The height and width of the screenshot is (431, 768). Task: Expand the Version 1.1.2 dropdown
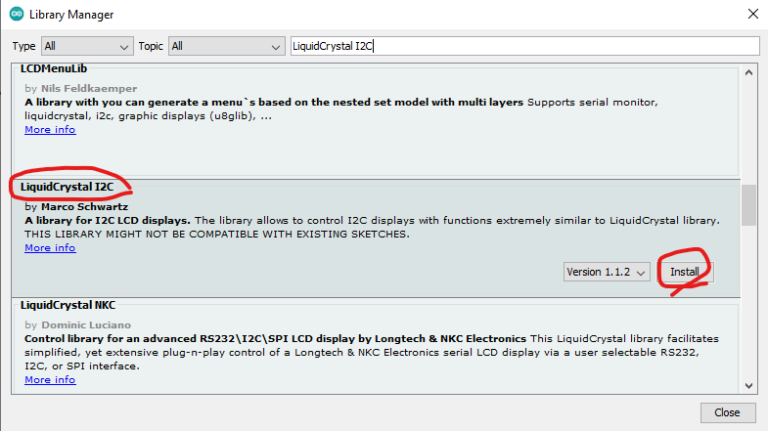click(607, 272)
